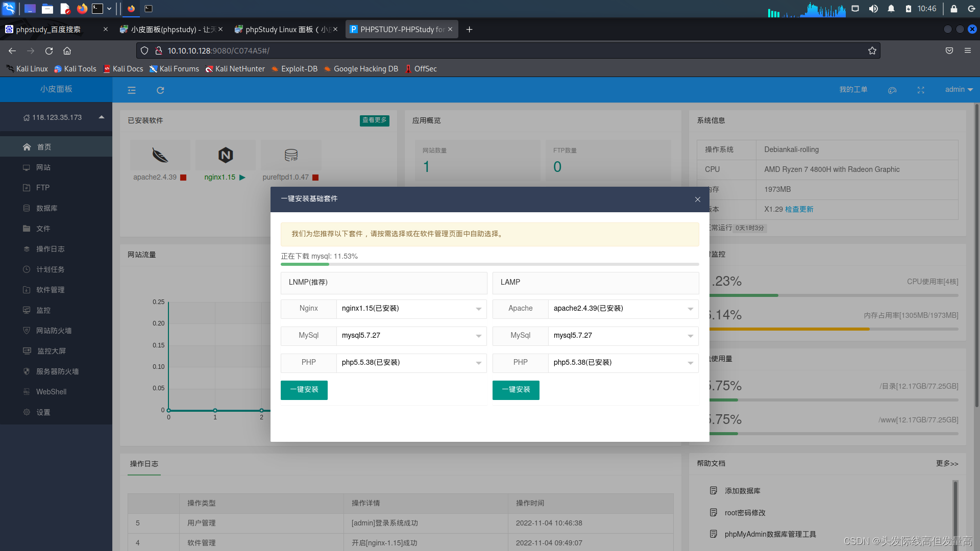Viewport: 980px width, 551px height.
Task: Click LNMP 一键安装 button
Action: pos(304,390)
